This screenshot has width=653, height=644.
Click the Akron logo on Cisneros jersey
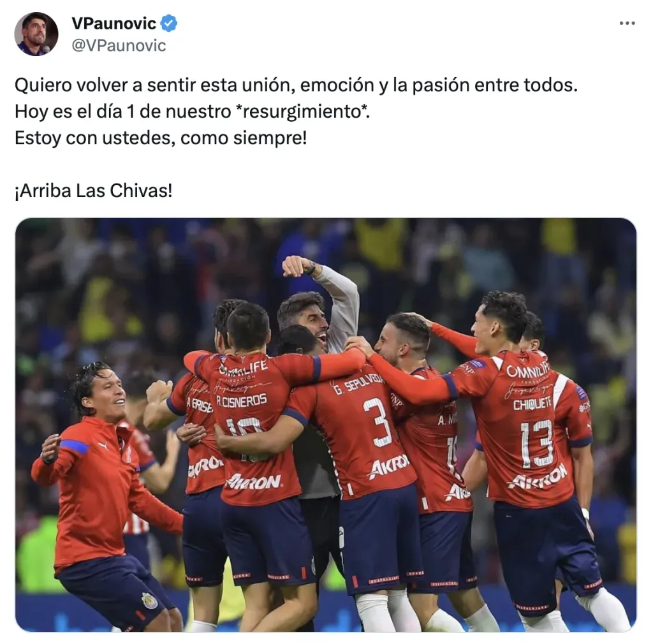click(253, 481)
